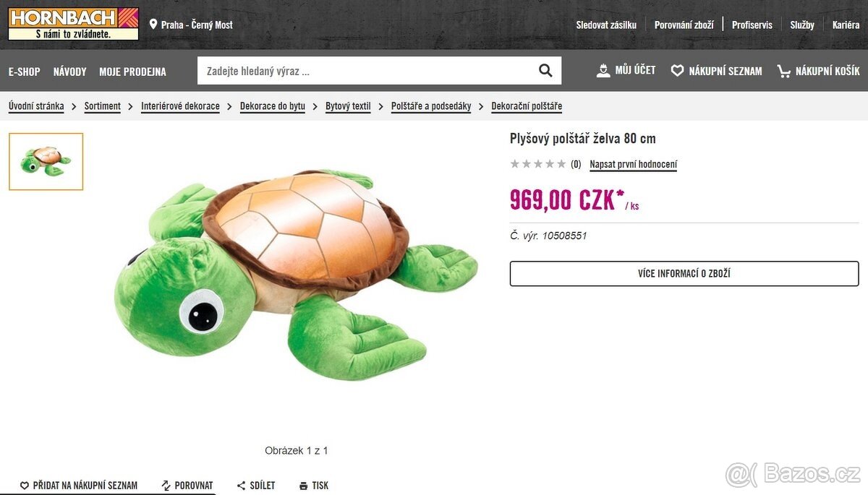Open Moje prodejna menu item
The width and height of the screenshot is (868, 495).
(x=132, y=72)
